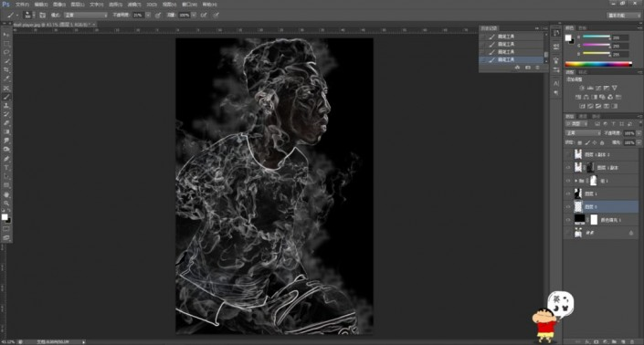644x345 pixels.
Task: Add a Levels adjustment
Action: [590, 88]
